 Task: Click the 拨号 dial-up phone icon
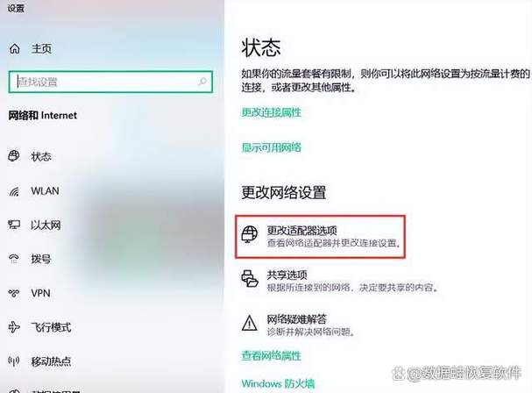click(14, 259)
